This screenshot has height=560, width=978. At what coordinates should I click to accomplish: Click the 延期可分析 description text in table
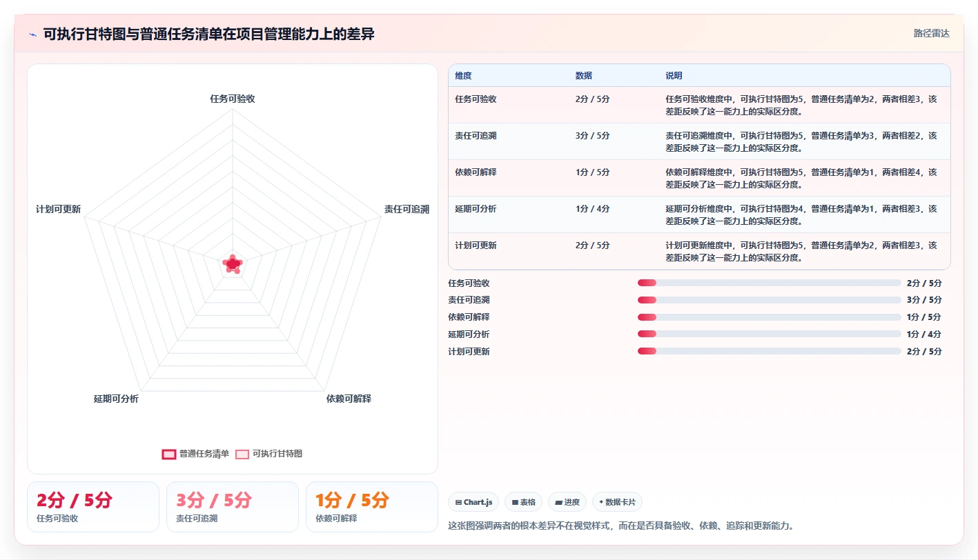click(801, 214)
